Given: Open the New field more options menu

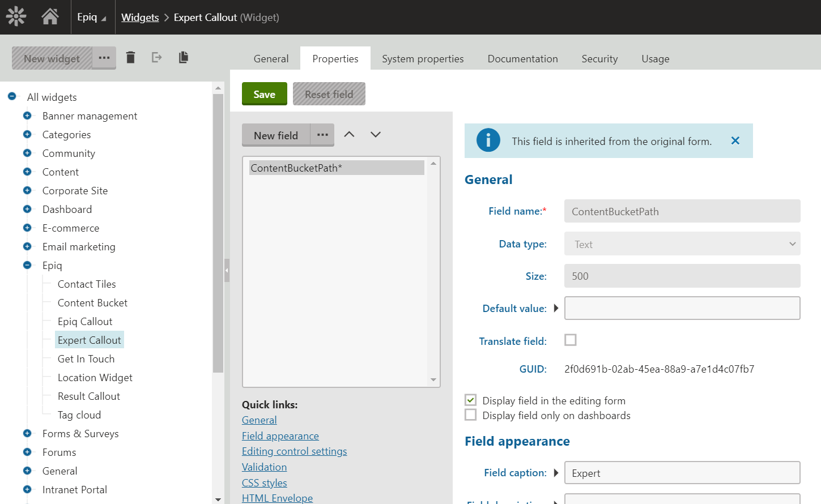Looking at the screenshot, I should point(322,135).
